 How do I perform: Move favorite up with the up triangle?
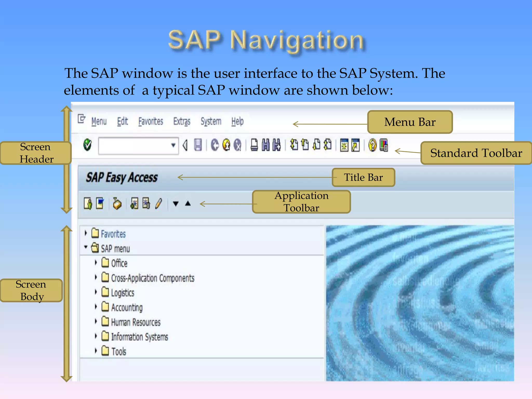point(188,203)
